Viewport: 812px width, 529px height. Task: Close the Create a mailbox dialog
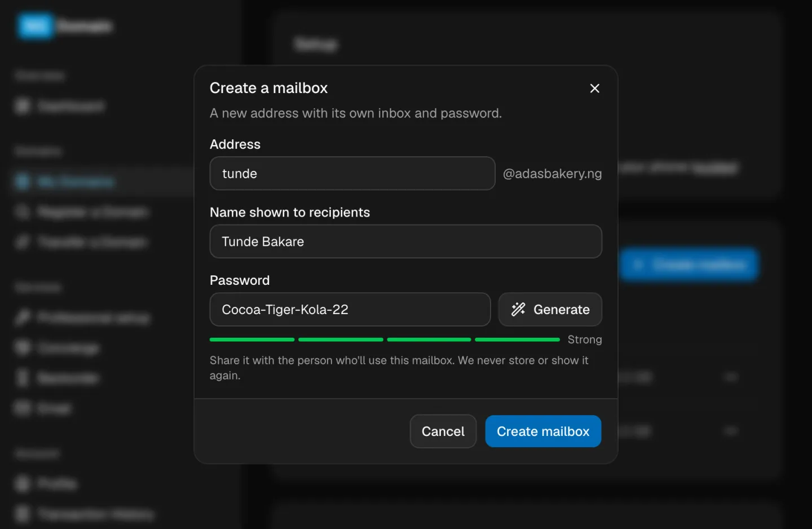pyautogui.click(x=594, y=89)
